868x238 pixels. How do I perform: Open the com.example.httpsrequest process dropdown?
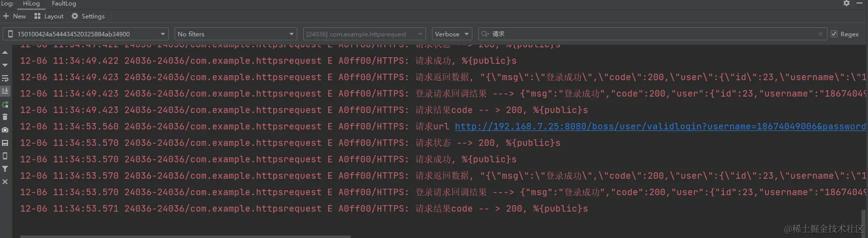[x=364, y=34]
